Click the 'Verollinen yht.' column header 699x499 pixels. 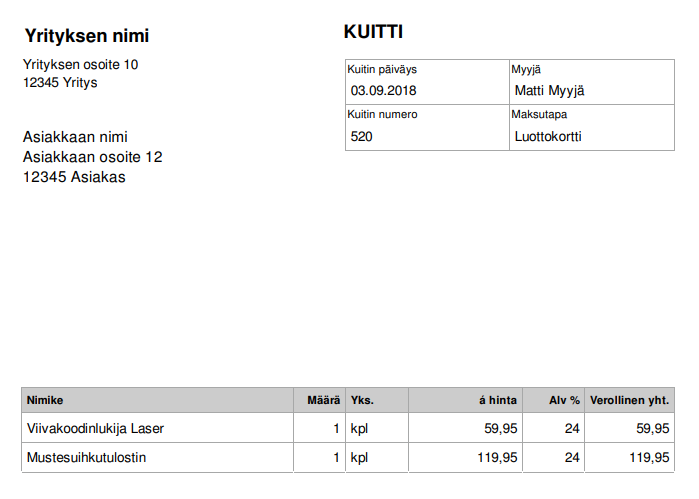tap(630, 400)
